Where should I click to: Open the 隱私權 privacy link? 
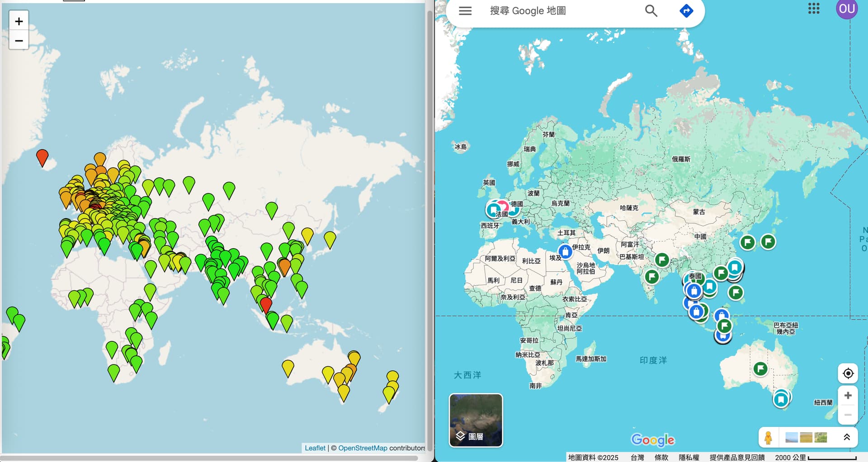[x=689, y=457]
